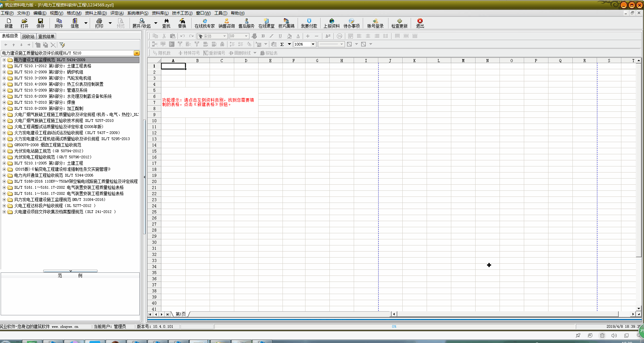Click the 重新编号 button
This screenshot has width=644, height=343.
click(x=214, y=53)
